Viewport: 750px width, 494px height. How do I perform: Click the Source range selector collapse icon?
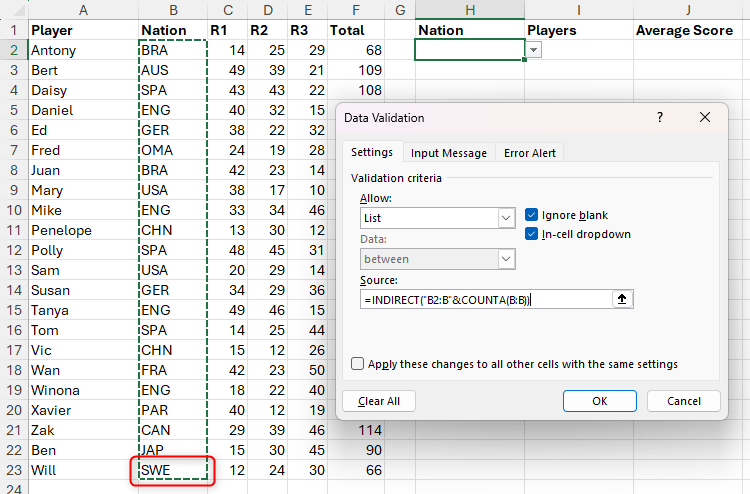622,299
